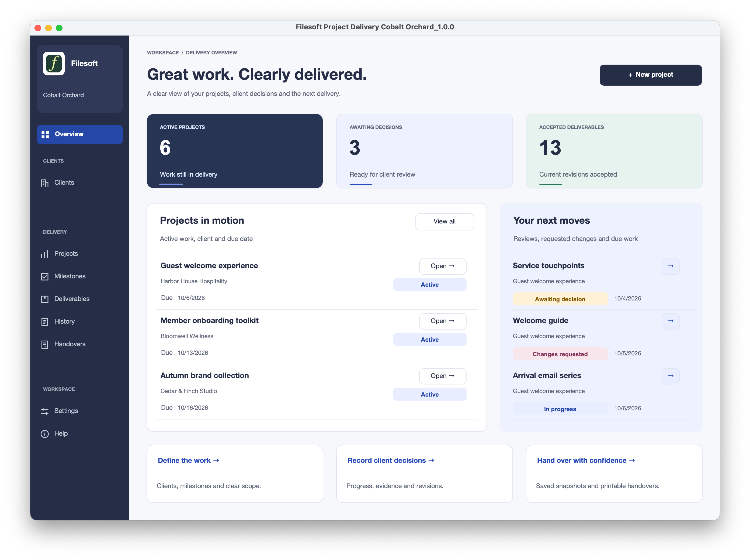Open Help in the sidebar
The image size is (750, 560).
pyautogui.click(x=80, y=434)
